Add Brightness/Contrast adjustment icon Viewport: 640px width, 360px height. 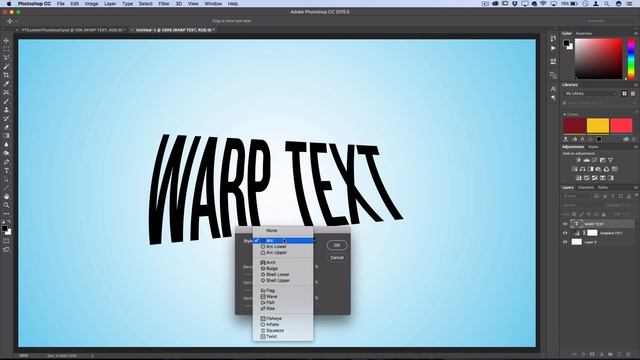[578, 160]
